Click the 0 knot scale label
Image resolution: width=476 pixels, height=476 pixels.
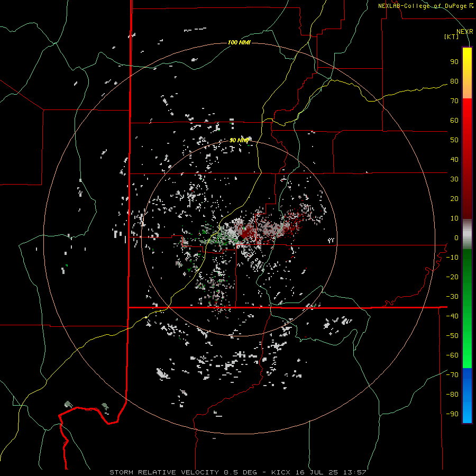[456, 238]
